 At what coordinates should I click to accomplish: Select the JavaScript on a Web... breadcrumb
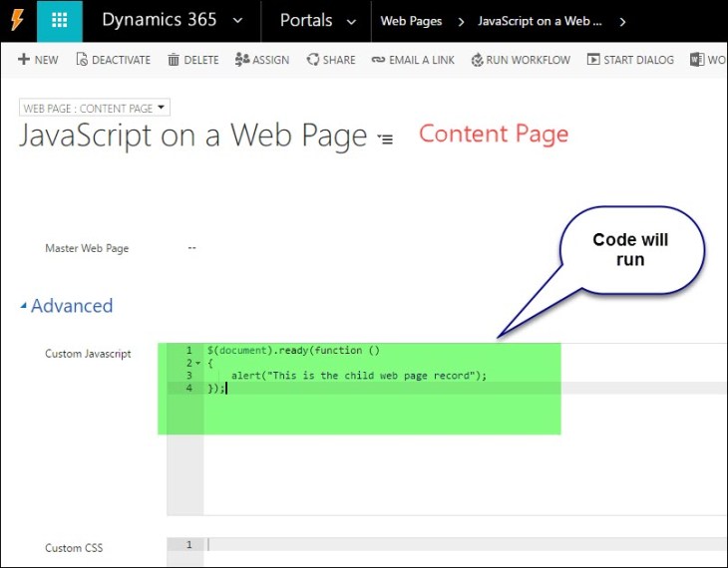[540, 21]
